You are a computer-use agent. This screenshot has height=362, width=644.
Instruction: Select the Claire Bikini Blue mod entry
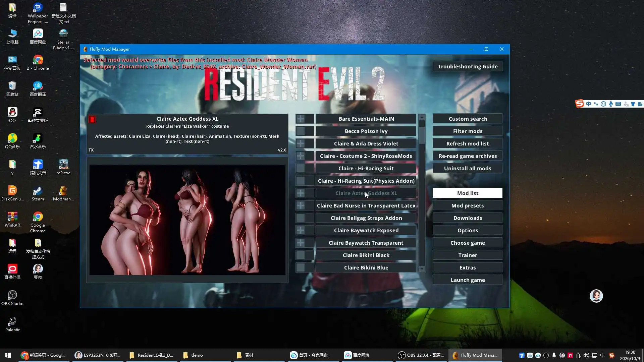click(366, 267)
